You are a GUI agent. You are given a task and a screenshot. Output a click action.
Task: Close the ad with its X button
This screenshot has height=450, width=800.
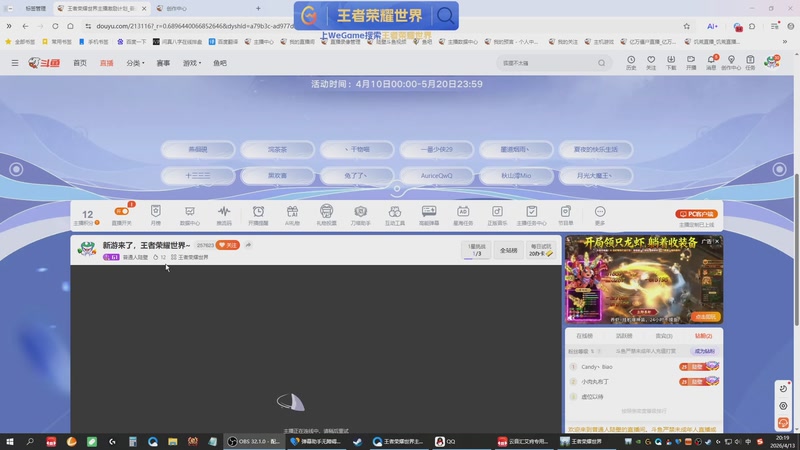(717, 241)
